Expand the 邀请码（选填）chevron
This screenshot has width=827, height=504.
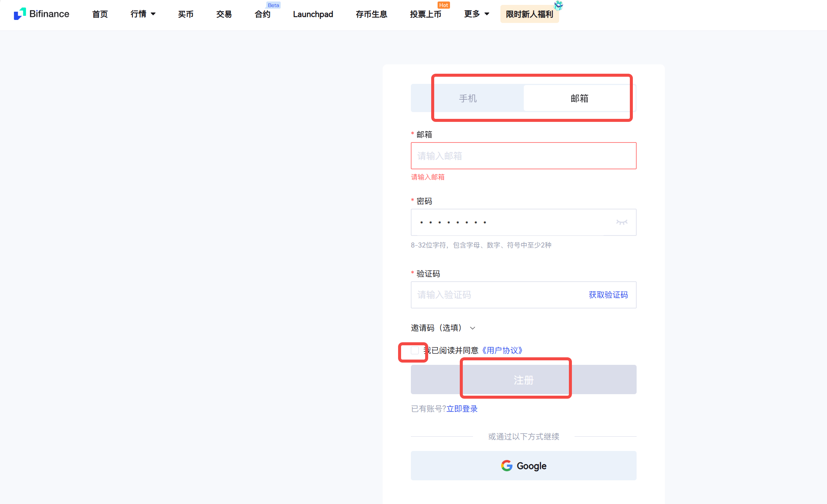coord(473,328)
